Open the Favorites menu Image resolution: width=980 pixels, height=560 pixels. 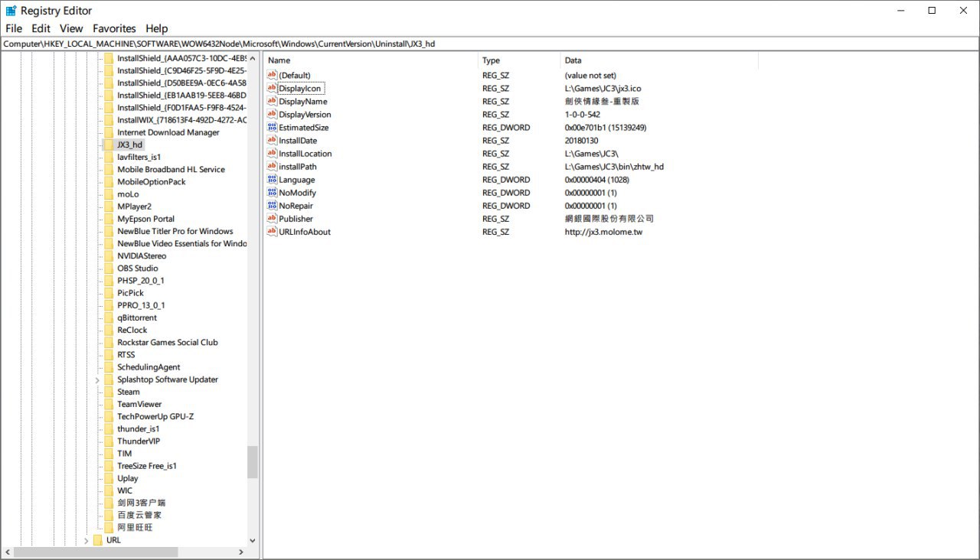click(x=114, y=28)
